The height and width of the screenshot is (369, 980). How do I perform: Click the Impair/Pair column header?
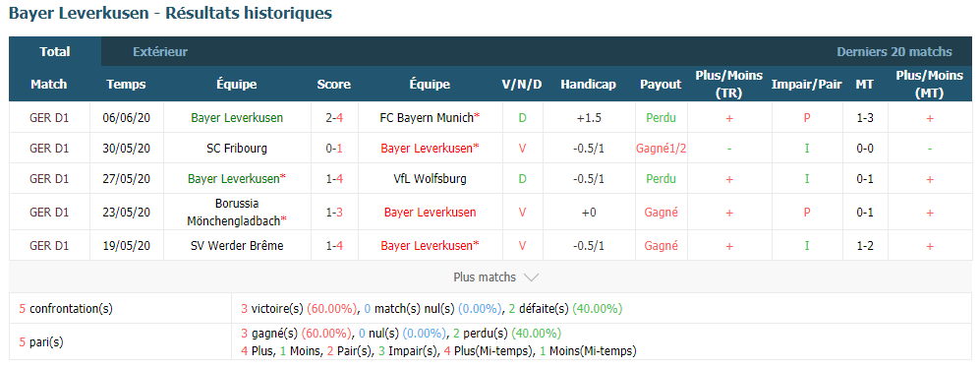(807, 85)
